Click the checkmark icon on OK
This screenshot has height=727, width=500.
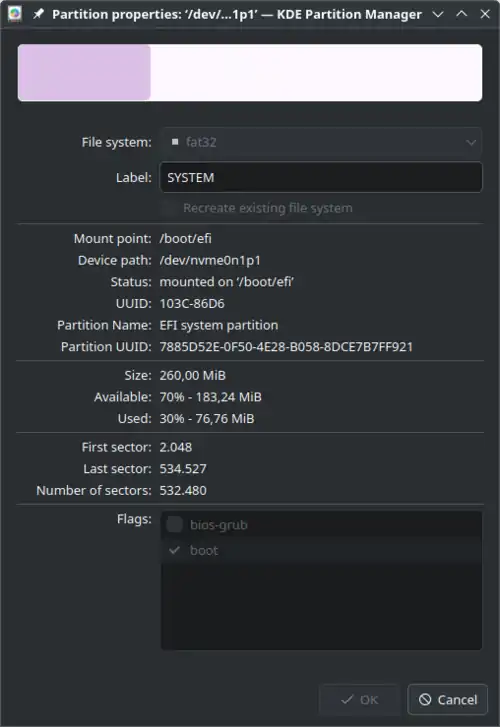tap(347, 699)
